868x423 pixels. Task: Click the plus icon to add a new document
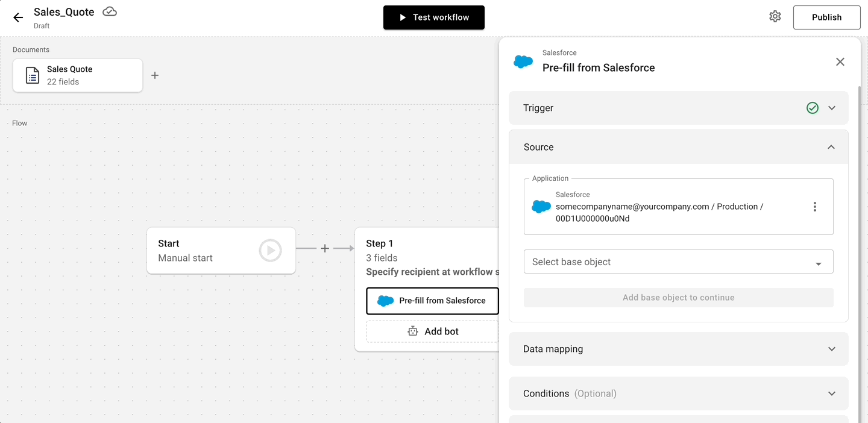tap(155, 75)
